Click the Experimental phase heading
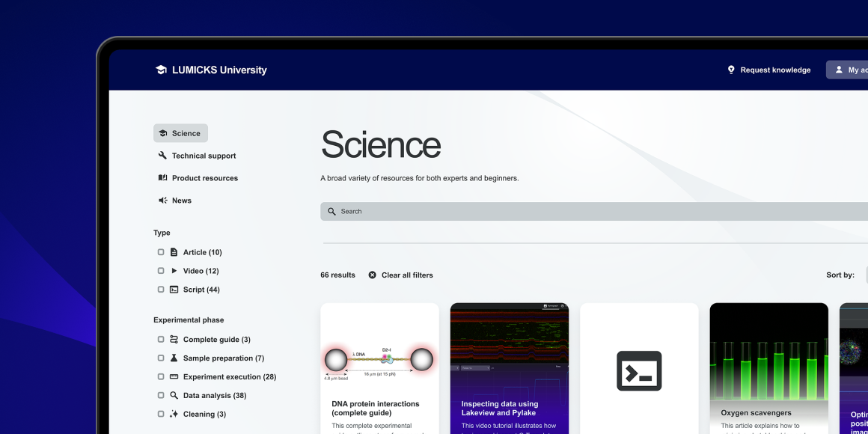 [189, 320]
